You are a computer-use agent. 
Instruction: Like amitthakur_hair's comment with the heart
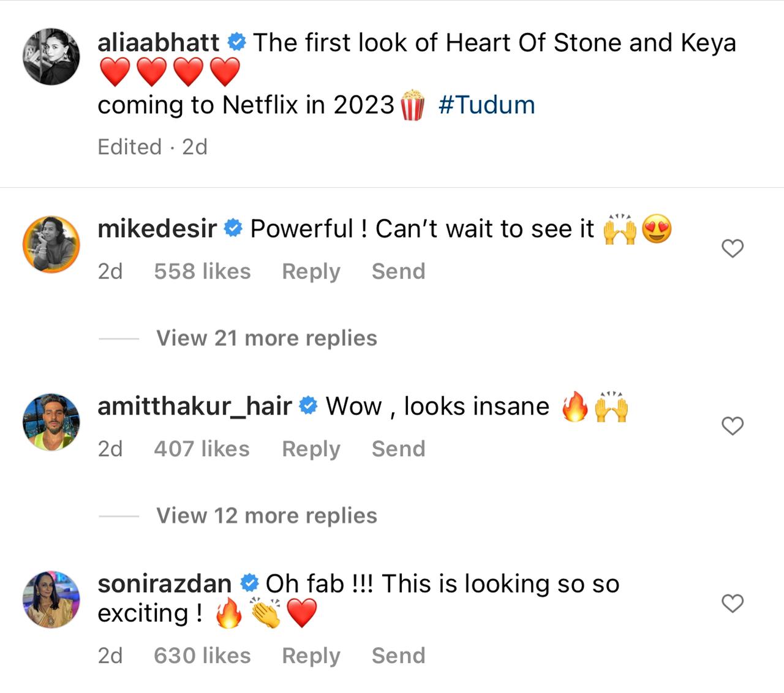tap(733, 426)
